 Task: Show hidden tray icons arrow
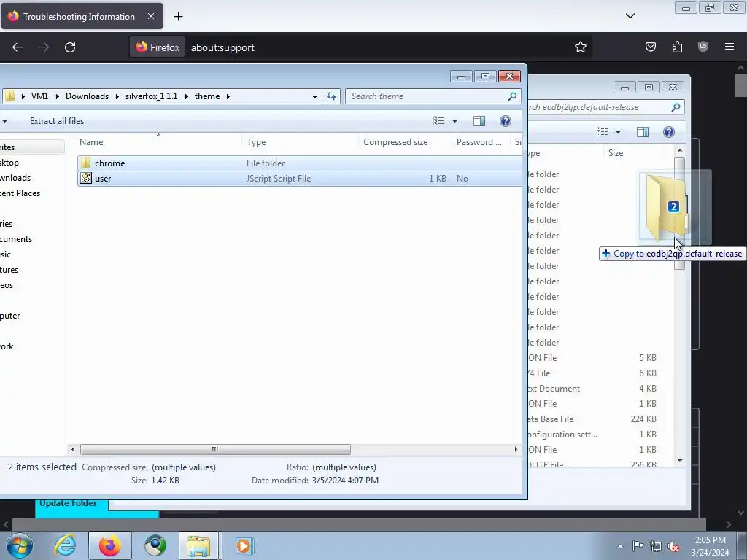tap(620, 546)
